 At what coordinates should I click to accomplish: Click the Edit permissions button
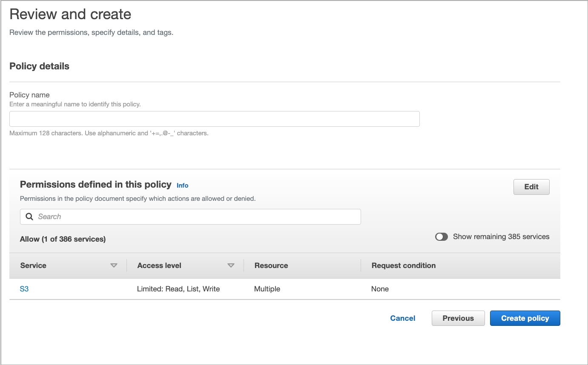click(531, 187)
